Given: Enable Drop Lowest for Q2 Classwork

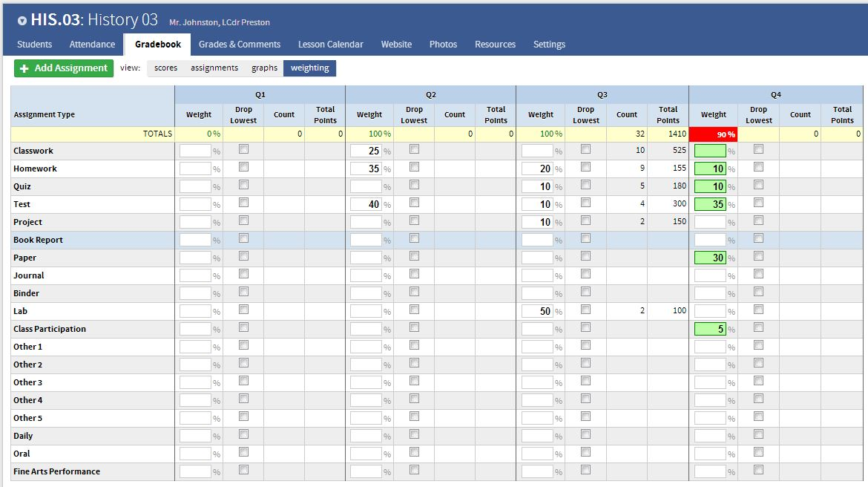Looking at the screenshot, I should (x=415, y=151).
